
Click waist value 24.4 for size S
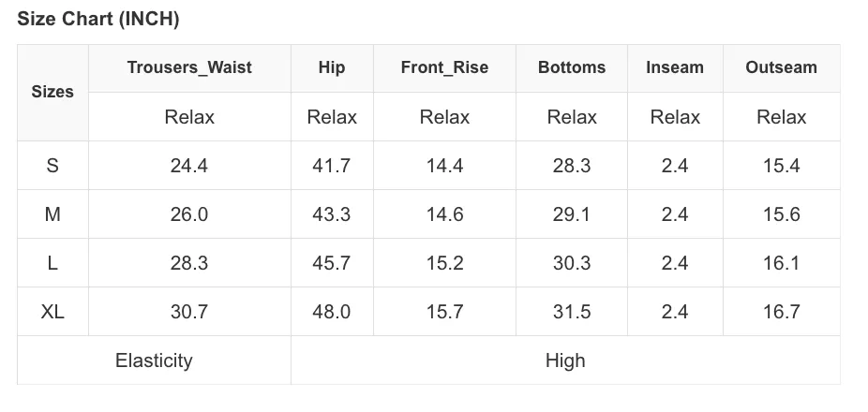click(x=189, y=166)
